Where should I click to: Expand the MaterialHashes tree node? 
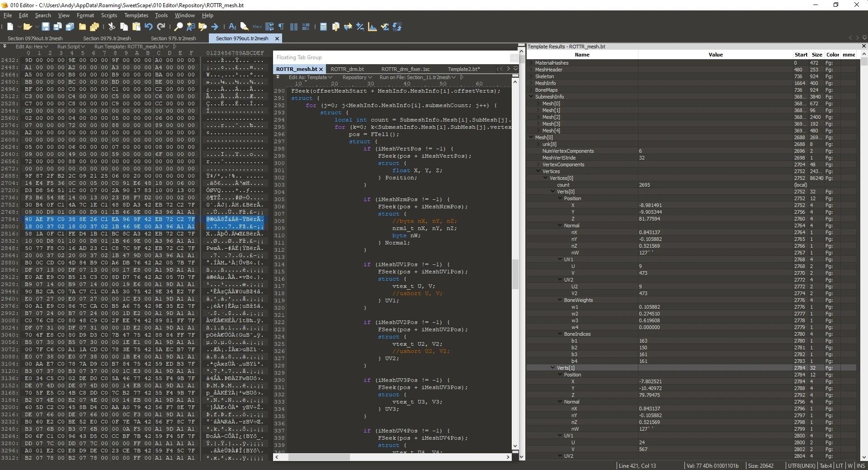click(531, 63)
